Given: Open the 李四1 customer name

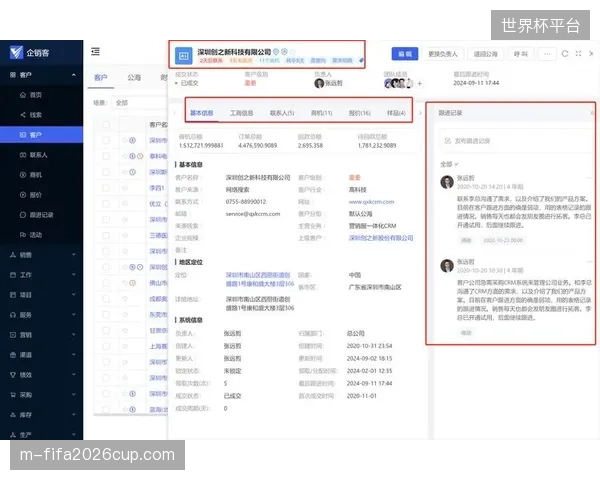Looking at the screenshot, I should tap(157, 188).
